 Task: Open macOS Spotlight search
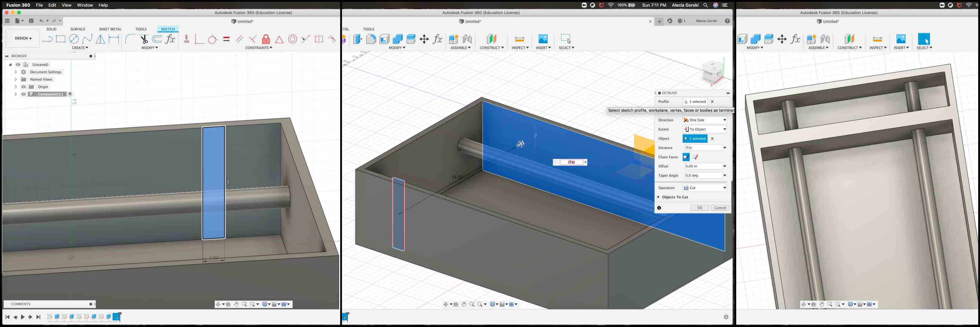705,5
